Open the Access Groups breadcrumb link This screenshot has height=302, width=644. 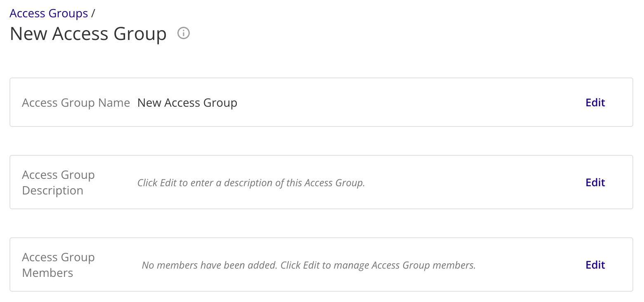click(49, 14)
